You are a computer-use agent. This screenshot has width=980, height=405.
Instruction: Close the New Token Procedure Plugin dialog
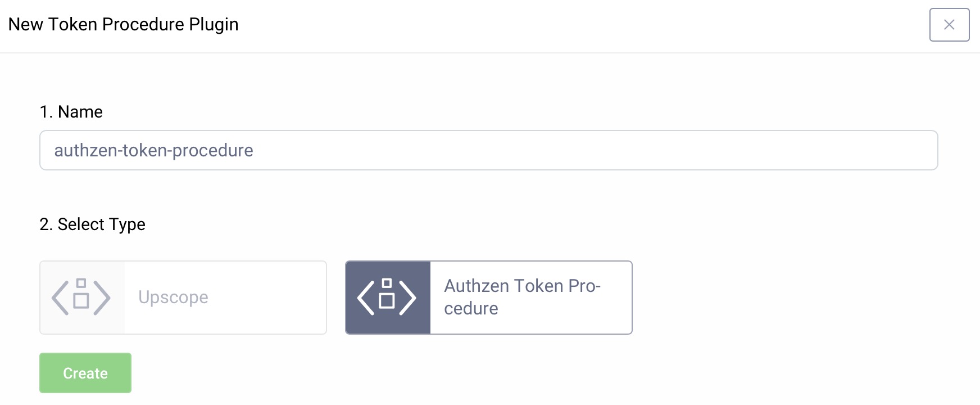(949, 25)
